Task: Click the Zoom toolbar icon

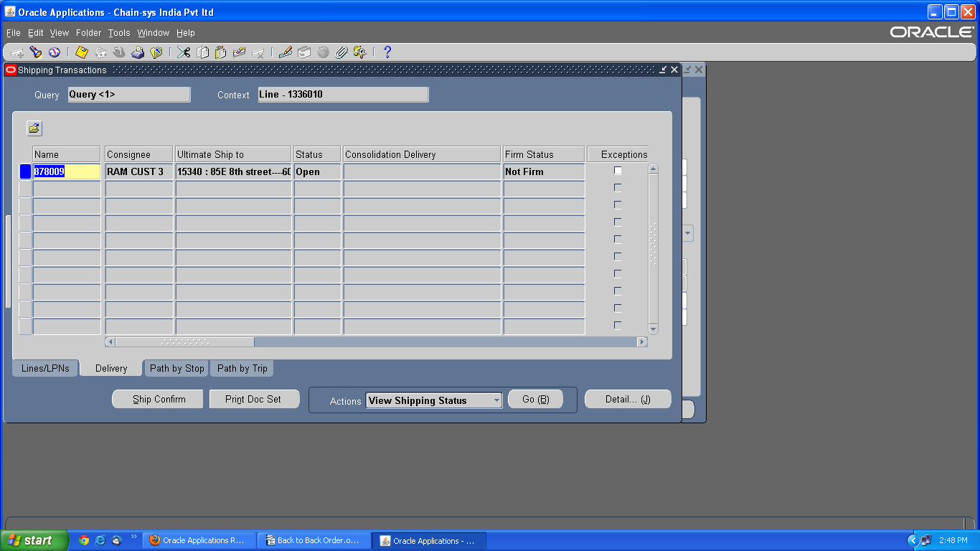Action: pos(304,52)
